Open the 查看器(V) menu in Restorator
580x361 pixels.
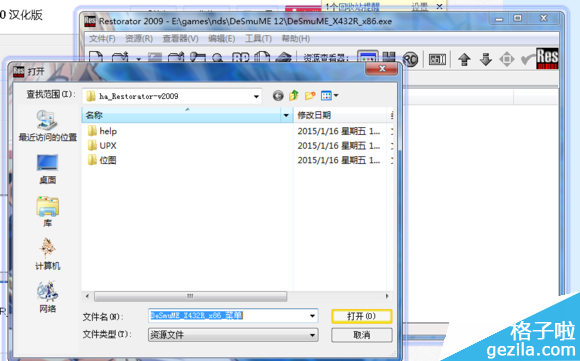point(181,39)
